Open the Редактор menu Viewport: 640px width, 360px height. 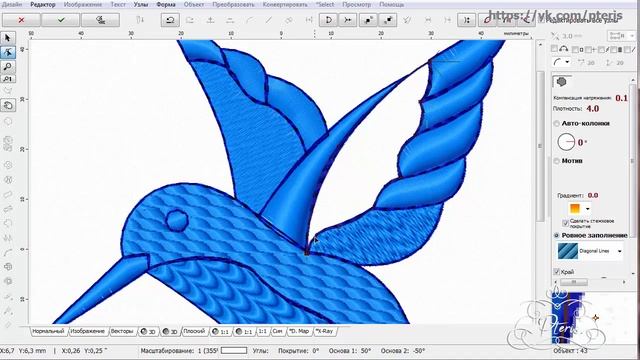[x=43, y=4]
